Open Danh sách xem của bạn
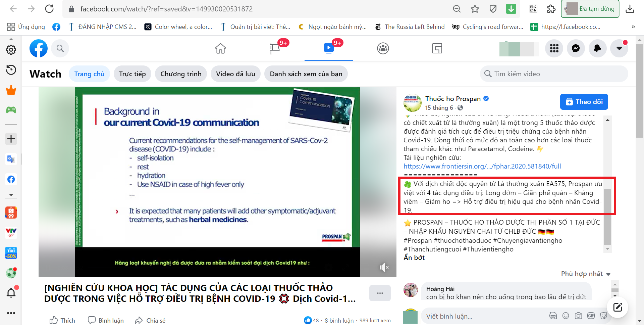 [306, 74]
